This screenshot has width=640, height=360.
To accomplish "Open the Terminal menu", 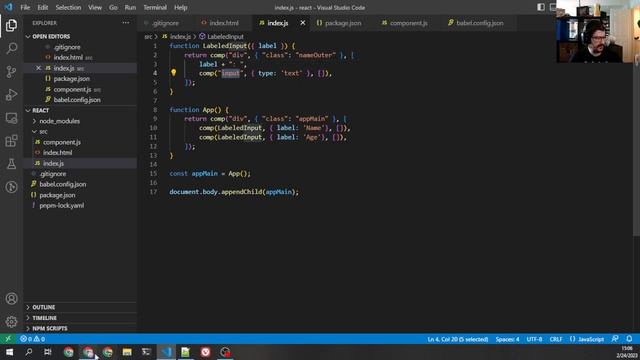I will 155,7.
